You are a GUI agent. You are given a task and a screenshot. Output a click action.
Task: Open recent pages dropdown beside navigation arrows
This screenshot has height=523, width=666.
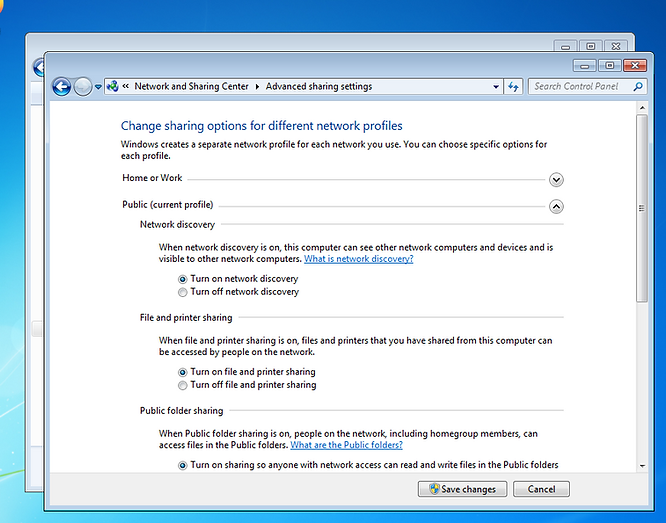click(98, 87)
